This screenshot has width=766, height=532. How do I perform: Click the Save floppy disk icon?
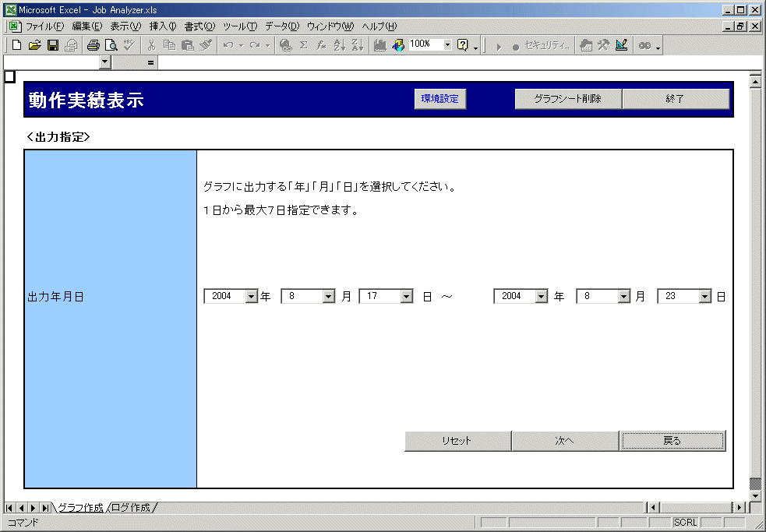coord(53,45)
